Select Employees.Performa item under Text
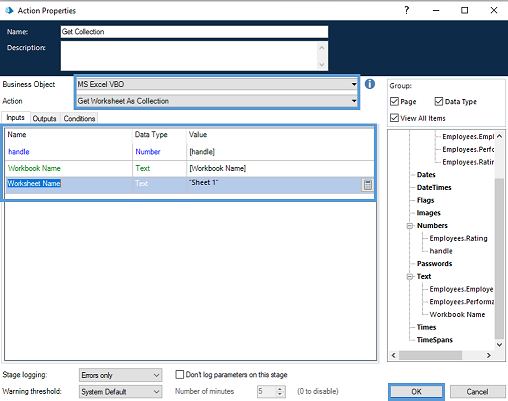508x401 pixels. (x=461, y=302)
